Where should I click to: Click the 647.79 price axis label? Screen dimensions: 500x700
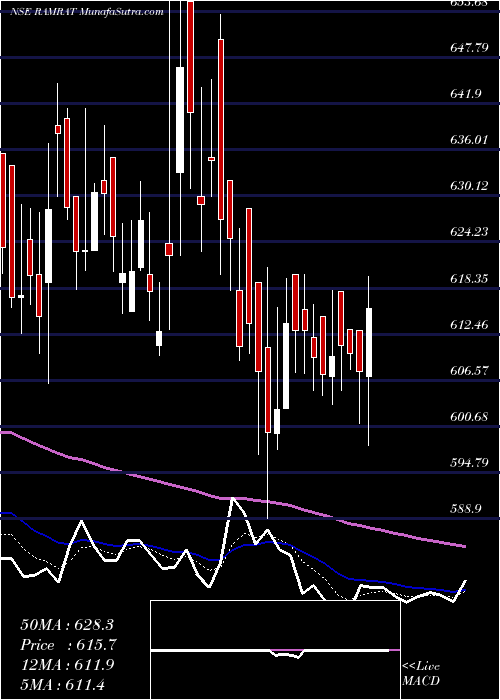(x=469, y=47)
